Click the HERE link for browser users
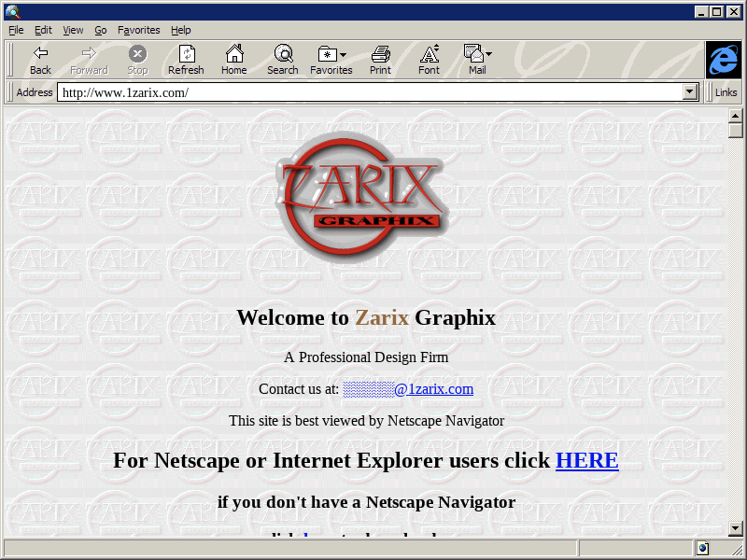The width and height of the screenshot is (747, 560). pyautogui.click(x=586, y=460)
